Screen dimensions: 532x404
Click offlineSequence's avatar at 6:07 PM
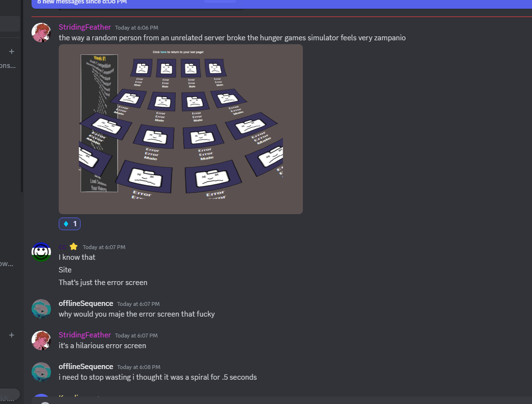coord(41,309)
